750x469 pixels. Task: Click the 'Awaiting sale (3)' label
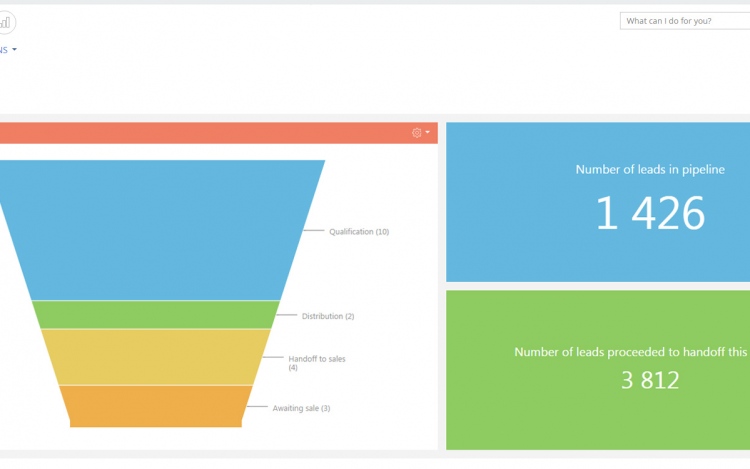click(301, 408)
